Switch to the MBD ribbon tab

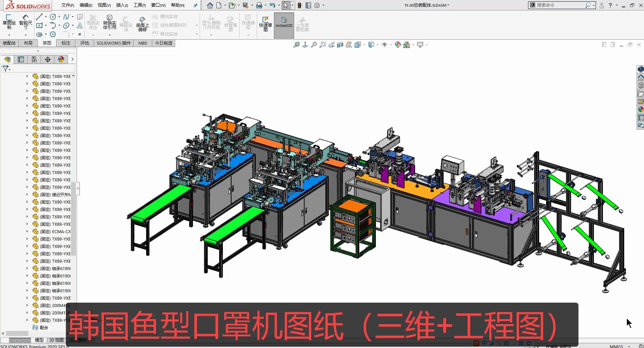pyautogui.click(x=143, y=43)
